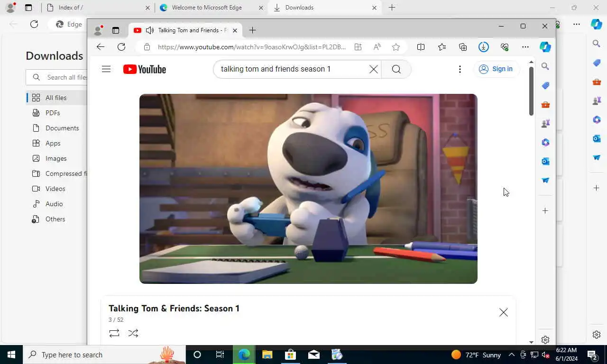Close the Talking Tom and Friends tab
The width and height of the screenshot is (607, 364).
(235, 30)
